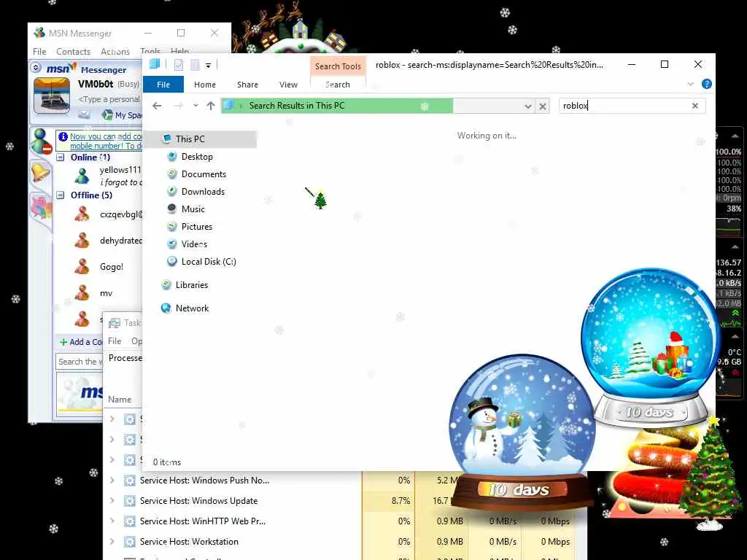Expand Service Host: Windows Push No... row
The image size is (747, 560).
[112, 481]
